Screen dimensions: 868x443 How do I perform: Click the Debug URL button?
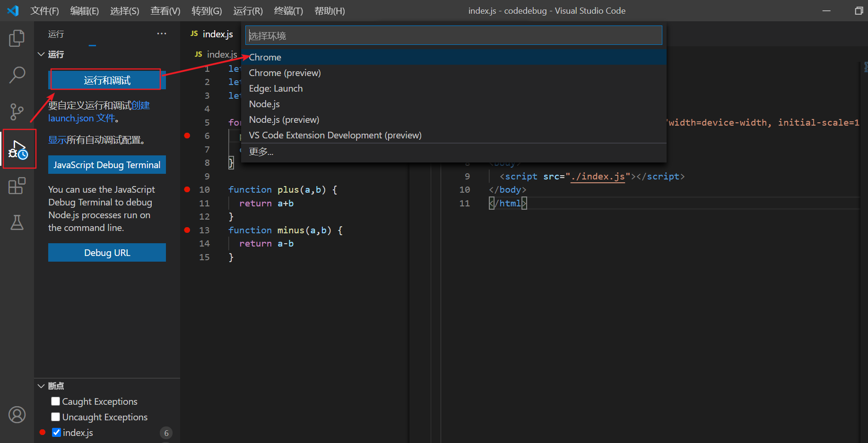[107, 253]
